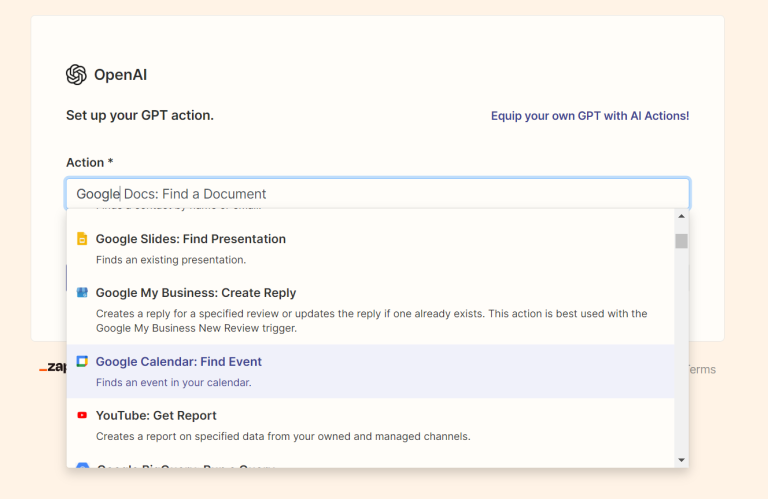The height and width of the screenshot is (499, 768).
Task: Click the Google Slides icon
Action: [x=82, y=239]
